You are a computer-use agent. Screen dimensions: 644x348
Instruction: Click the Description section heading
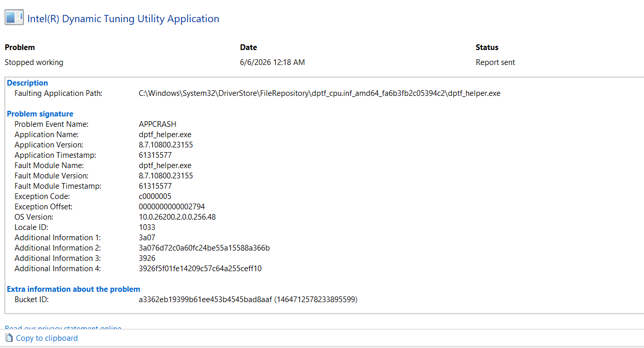pos(27,83)
